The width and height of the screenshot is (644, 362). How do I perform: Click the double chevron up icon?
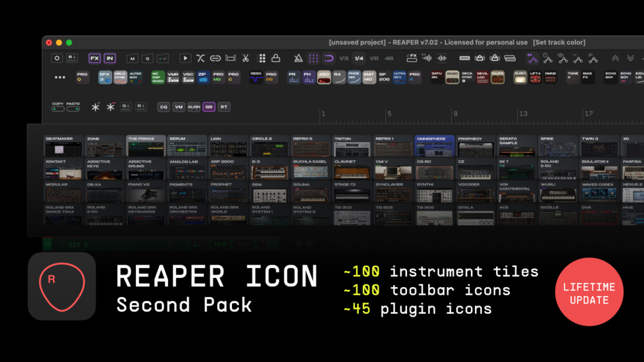click(x=615, y=58)
